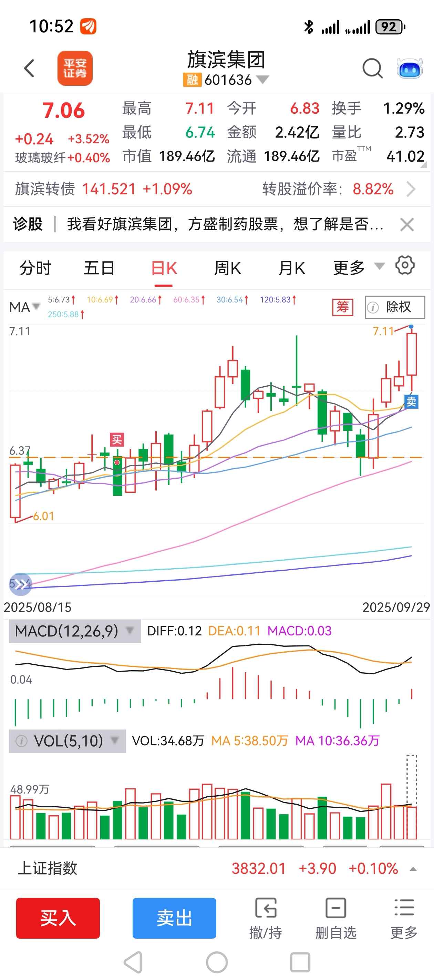Switch to 周K chart tab
434x980 pixels.
(227, 268)
